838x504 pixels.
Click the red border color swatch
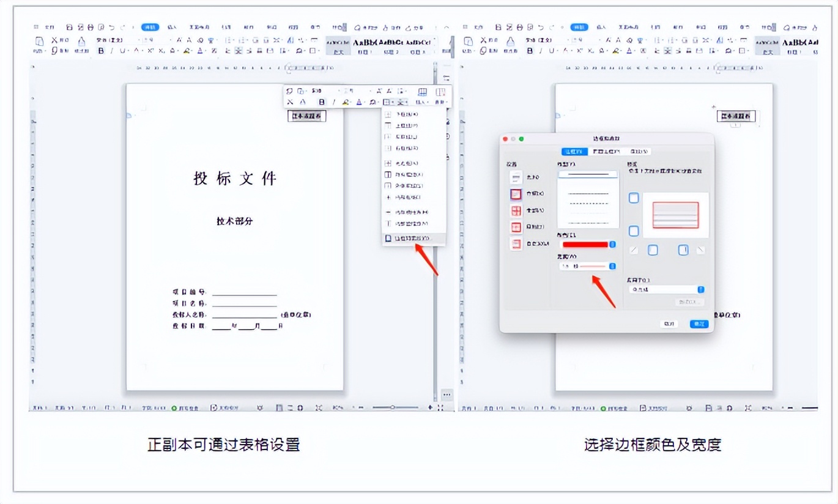[585, 245]
